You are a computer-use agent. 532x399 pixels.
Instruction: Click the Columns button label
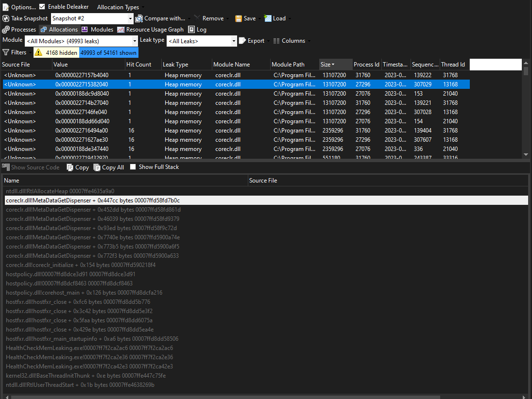coord(293,41)
